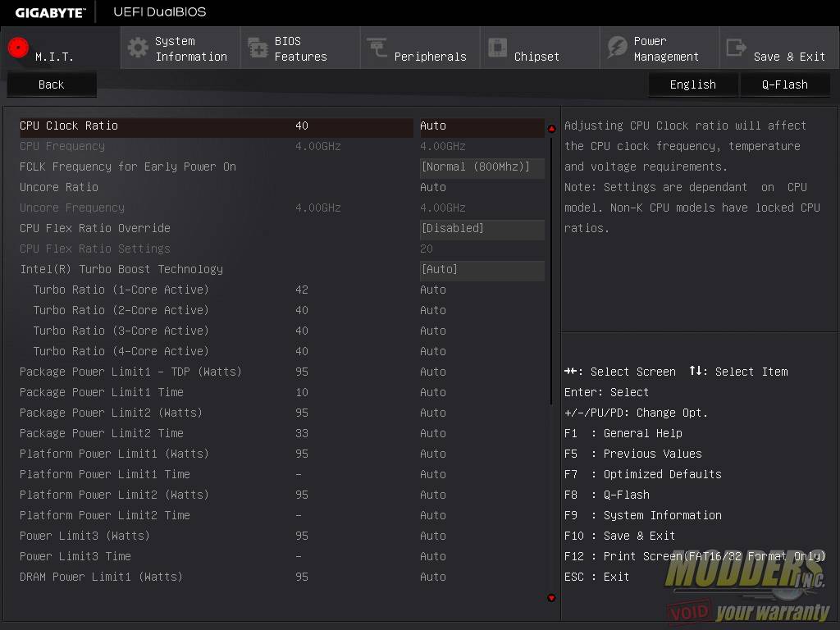
Task: Change language with English button
Action: [692, 84]
